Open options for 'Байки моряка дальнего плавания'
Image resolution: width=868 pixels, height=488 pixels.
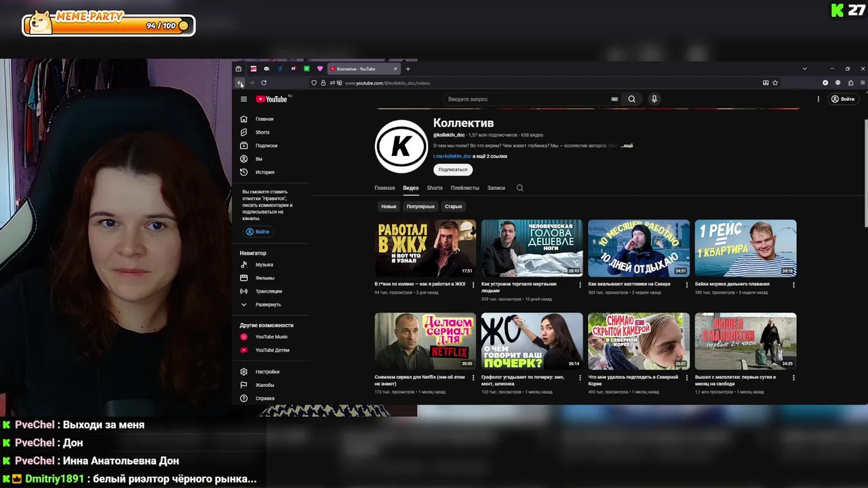click(793, 285)
